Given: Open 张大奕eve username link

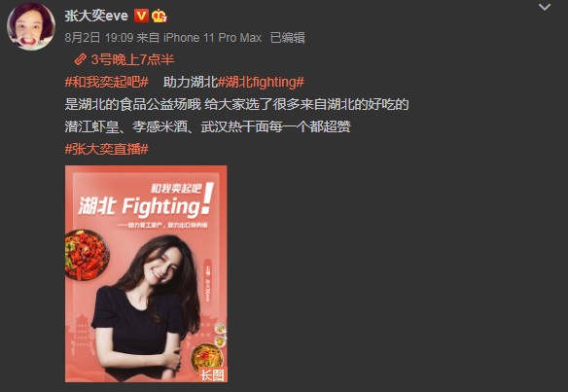Looking at the screenshot, I should pos(96,16).
